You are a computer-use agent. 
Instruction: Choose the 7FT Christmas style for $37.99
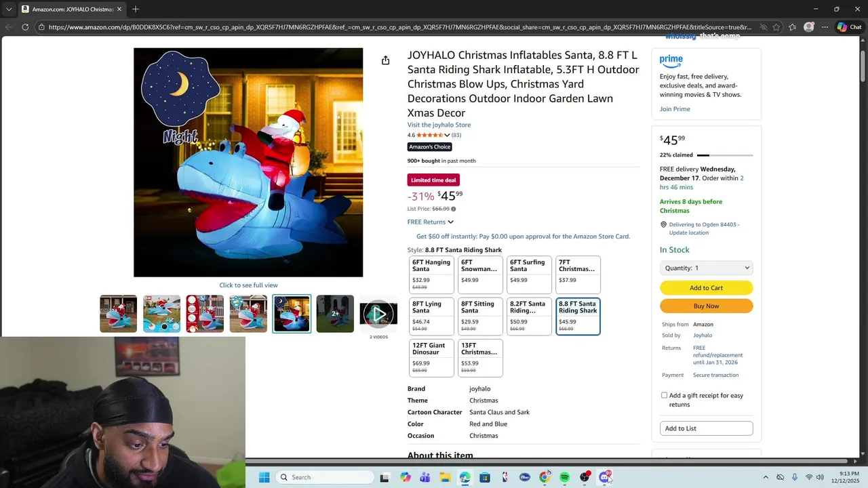tap(578, 274)
